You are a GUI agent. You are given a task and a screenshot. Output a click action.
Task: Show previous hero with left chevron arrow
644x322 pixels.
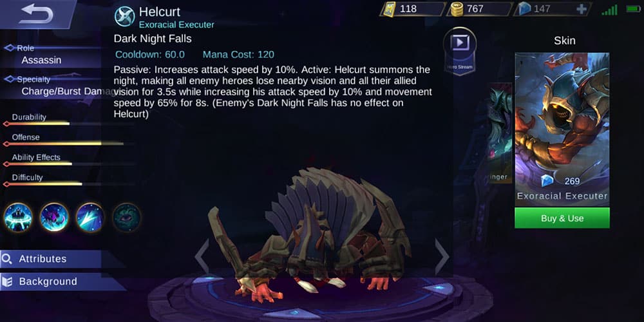point(202,257)
